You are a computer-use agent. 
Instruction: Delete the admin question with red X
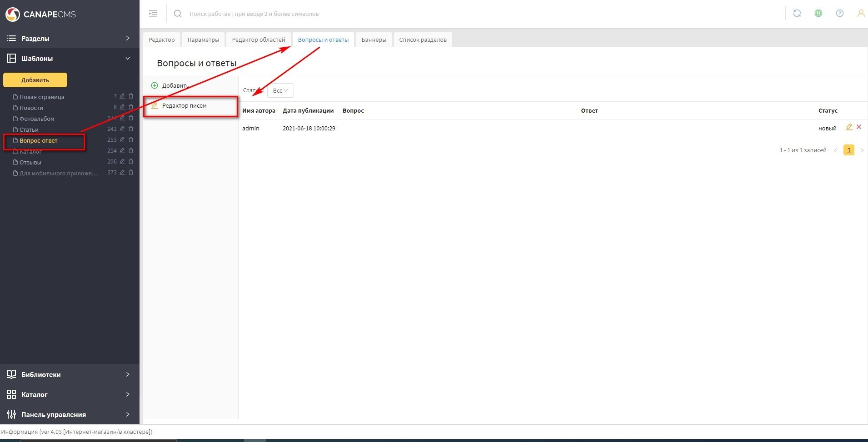click(x=859, y=127)
